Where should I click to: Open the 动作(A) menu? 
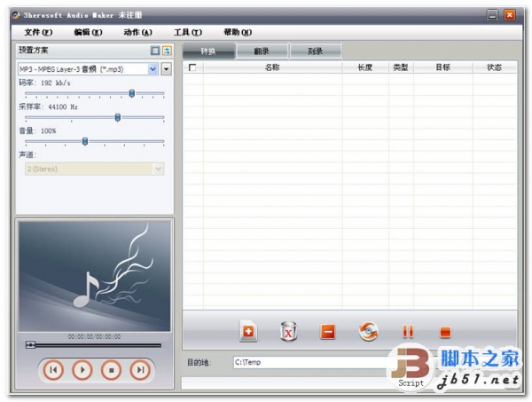(x=137, y=32)
